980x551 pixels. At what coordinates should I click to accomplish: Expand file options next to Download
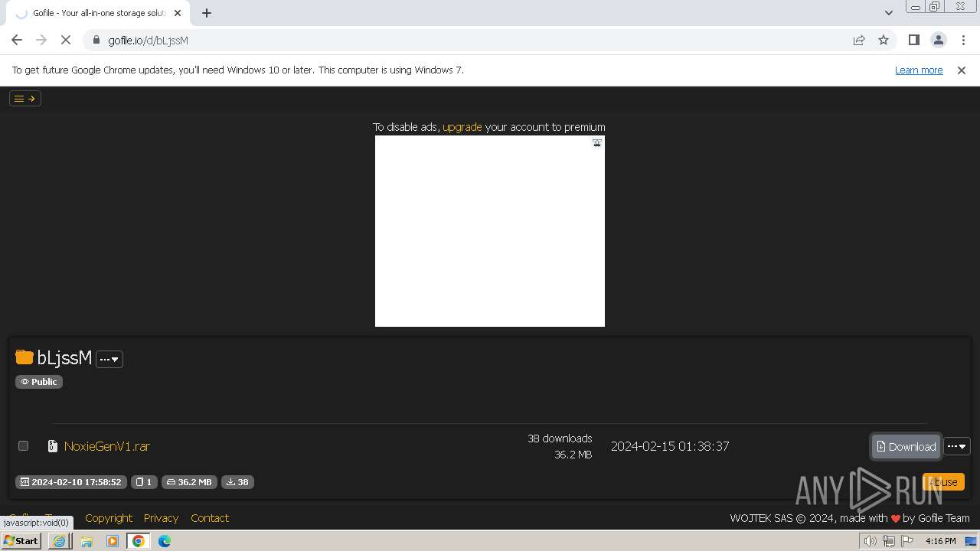957,446
